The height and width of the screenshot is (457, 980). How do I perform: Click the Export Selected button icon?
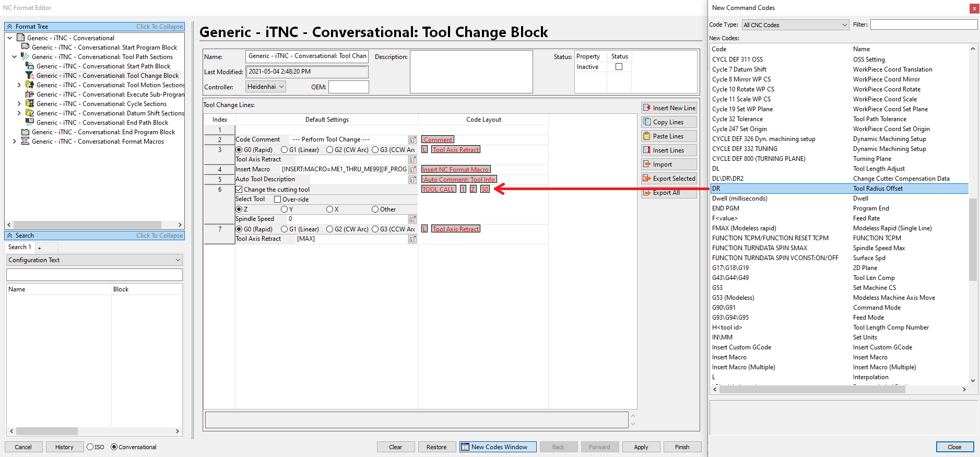[x=647, y=178]
